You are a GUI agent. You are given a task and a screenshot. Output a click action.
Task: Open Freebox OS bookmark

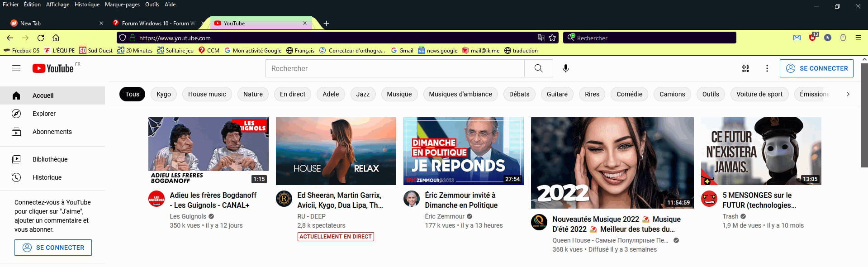[21, 51]
